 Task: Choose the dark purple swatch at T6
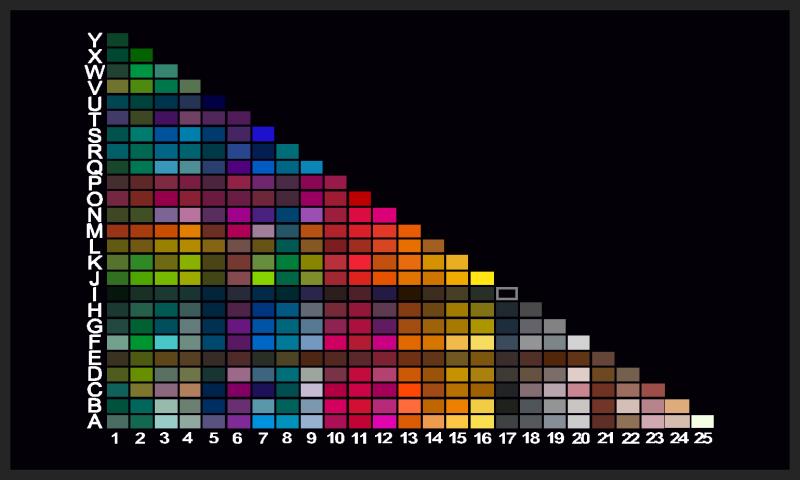(239, 118)
